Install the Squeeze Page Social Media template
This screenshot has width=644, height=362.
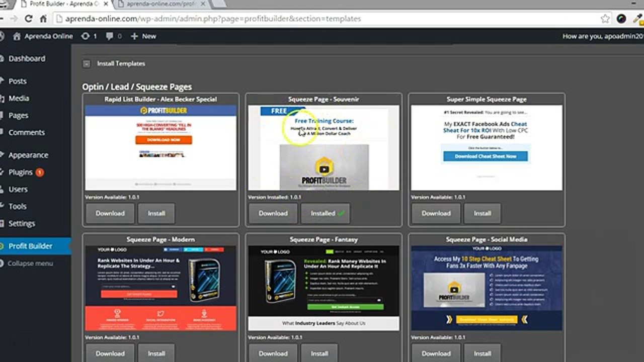[482, 353]
